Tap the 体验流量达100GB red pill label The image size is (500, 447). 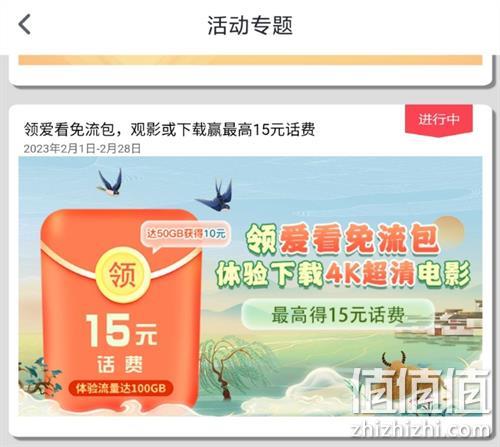[x=121, y=388]
